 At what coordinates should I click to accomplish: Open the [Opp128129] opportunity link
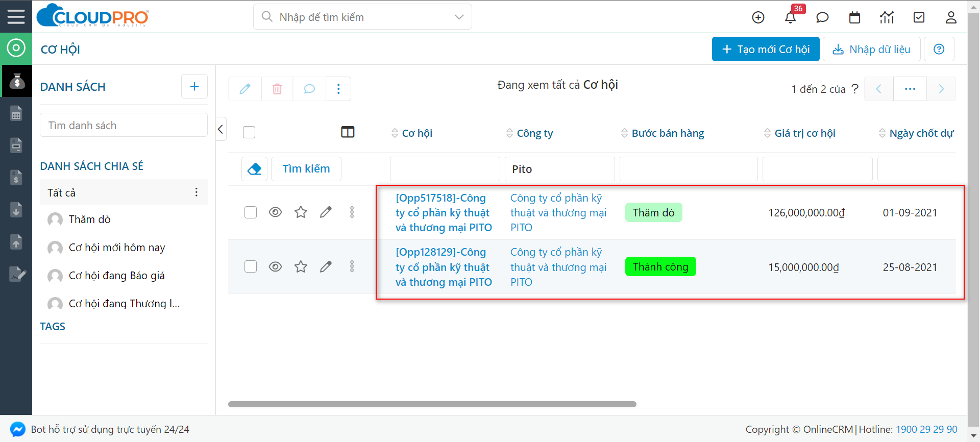(444, 267)
